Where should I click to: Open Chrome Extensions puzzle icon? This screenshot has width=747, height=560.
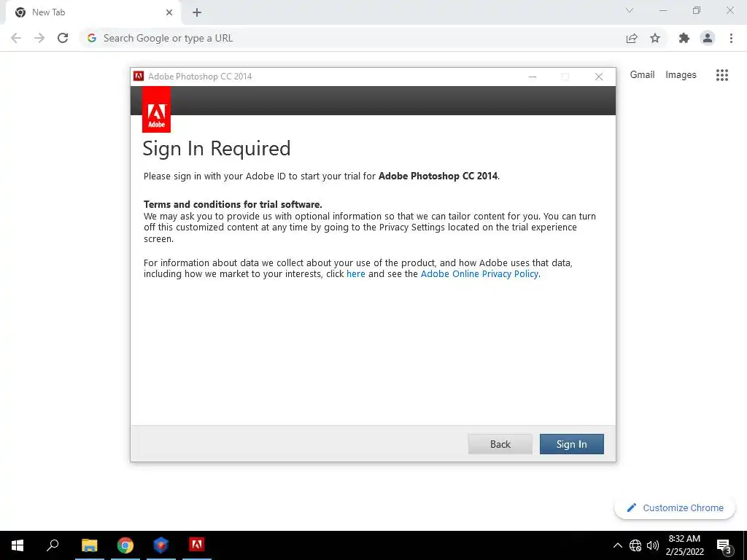(684, 38)
